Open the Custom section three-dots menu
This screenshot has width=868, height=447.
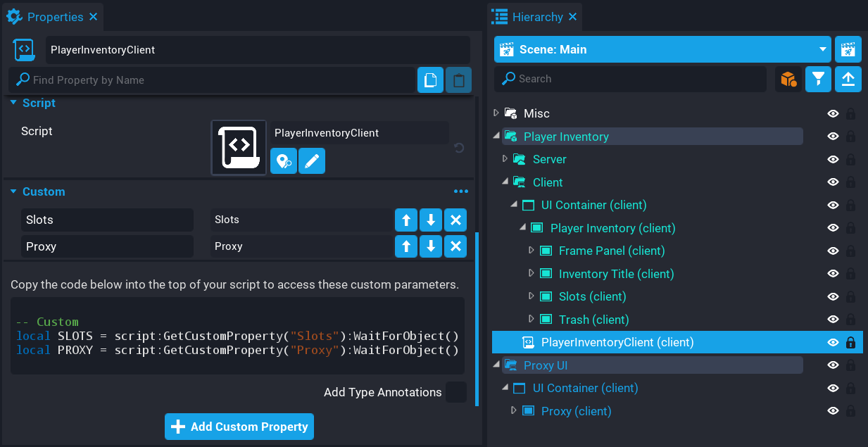tap(461, 191)
